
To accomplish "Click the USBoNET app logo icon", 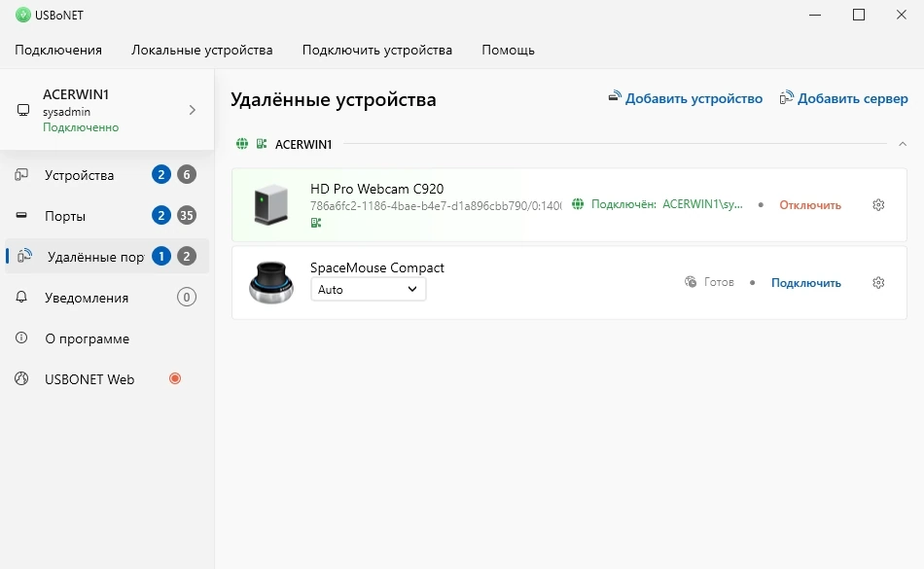I will click(23, 15).
